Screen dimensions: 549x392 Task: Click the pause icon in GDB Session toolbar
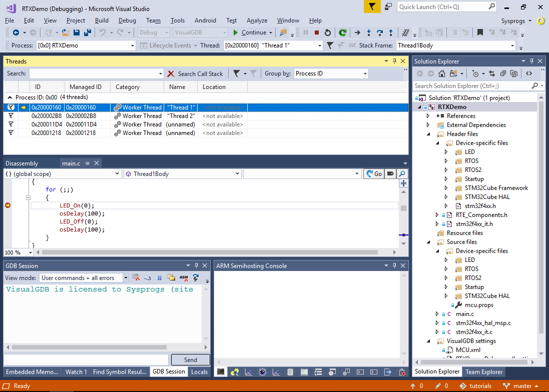pyautogui.click(x=160, y=277)
